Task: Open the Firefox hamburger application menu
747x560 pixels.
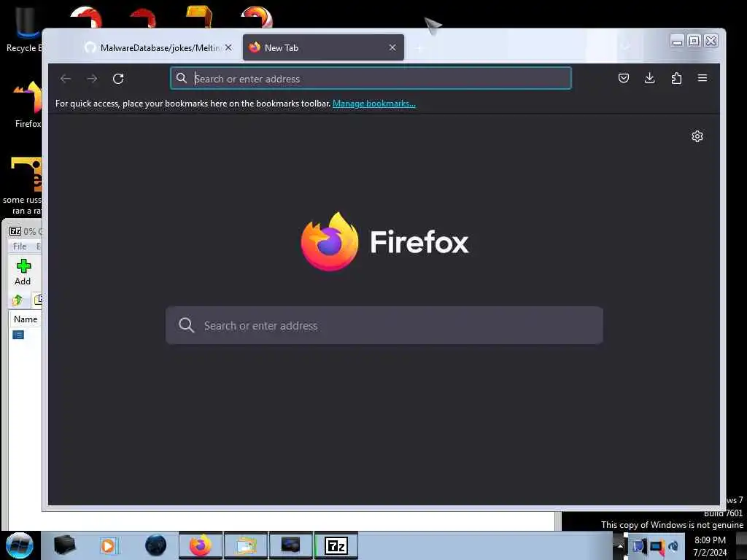Action: (x=703, y=78)
